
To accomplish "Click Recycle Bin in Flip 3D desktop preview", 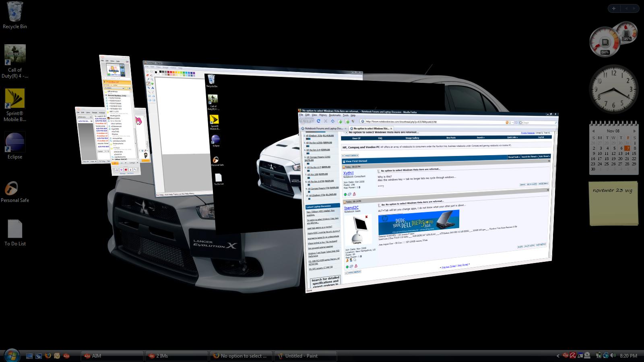I will point(212,80).
